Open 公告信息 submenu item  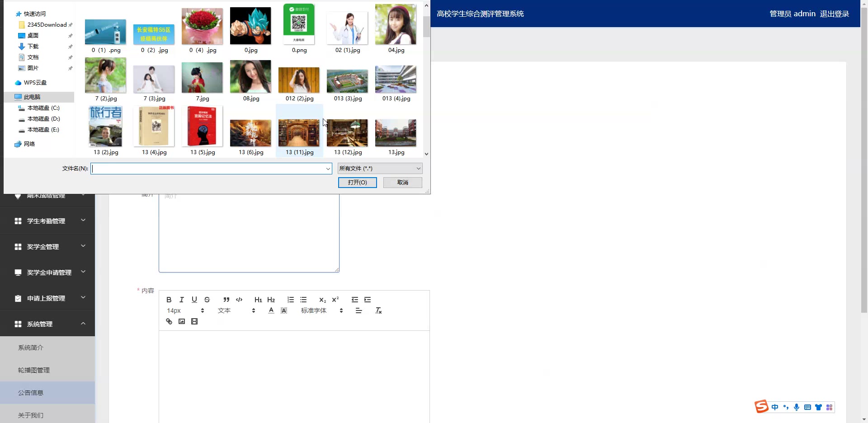pos(47,393)
